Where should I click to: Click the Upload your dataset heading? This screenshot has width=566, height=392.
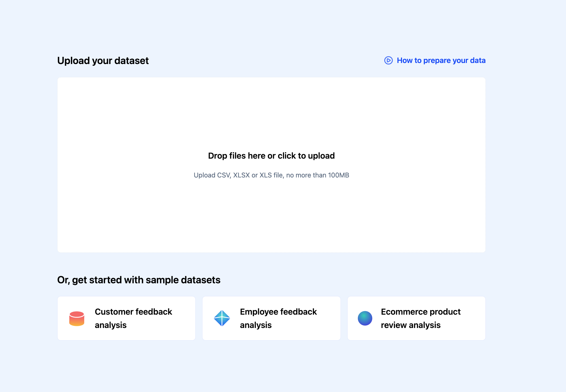click(103, 61)
